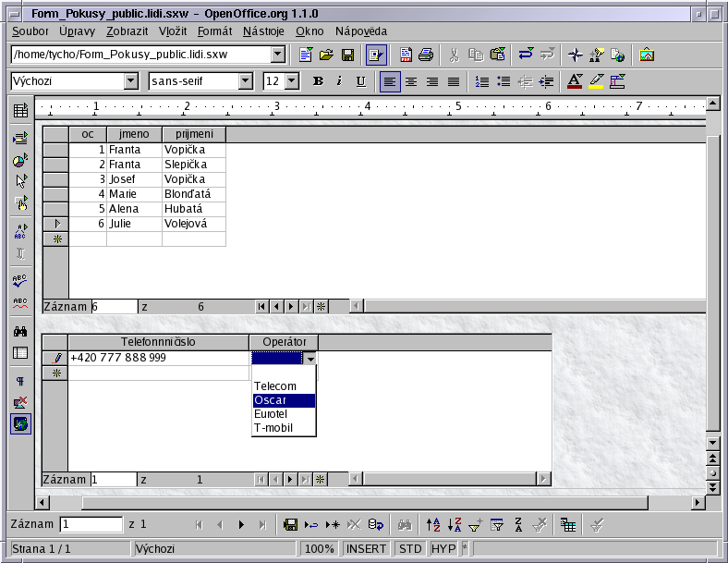728x563 pixels.
Task: Sort Ascending A-Z icon in form bar
Action: (432, 525)
